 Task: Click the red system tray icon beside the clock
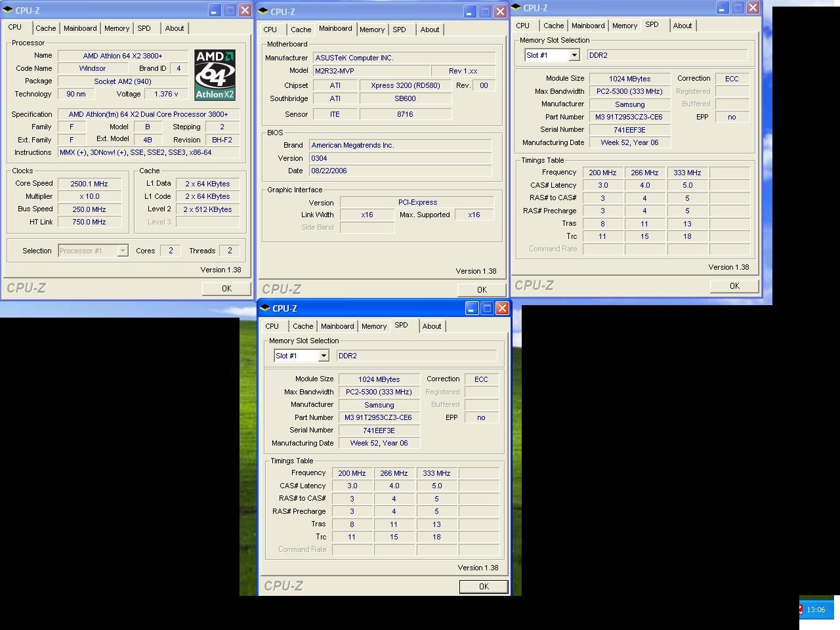click(801, 610)
